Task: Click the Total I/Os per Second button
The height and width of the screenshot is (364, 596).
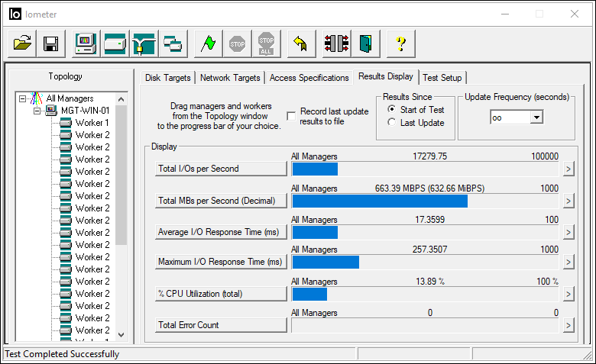Action: [221, 169]
